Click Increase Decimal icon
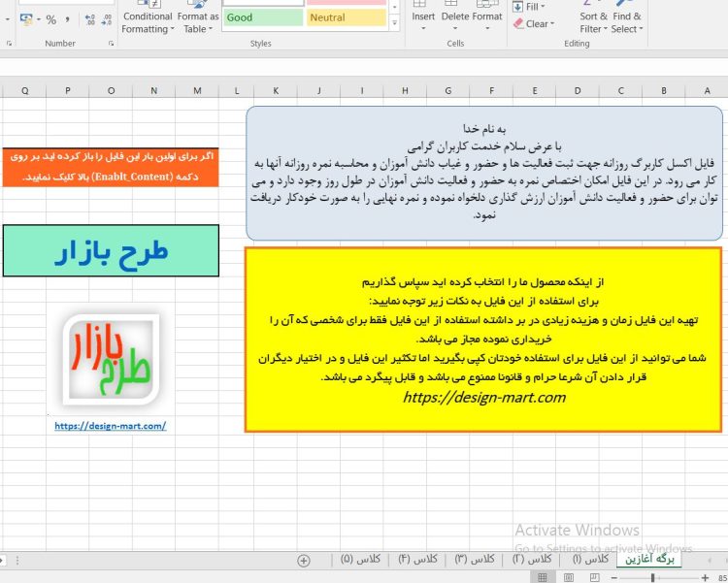Image resolution: width=728 pixels, height=583 pixels. tap(90, 19)
